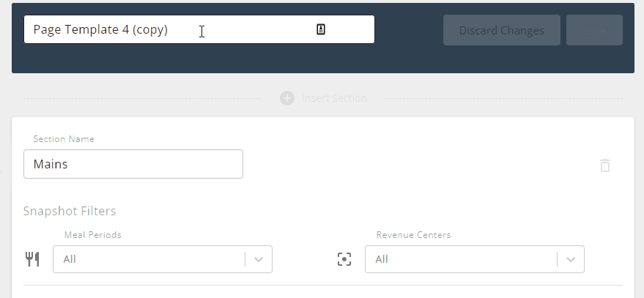Click the Insert Section text link
The image size is (644, 298).
tap(334, 98)
